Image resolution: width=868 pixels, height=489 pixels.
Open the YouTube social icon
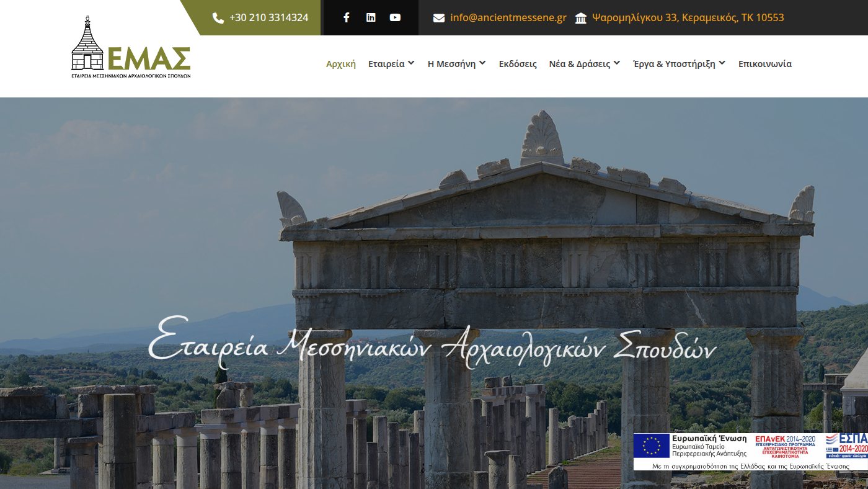(395, 17)
